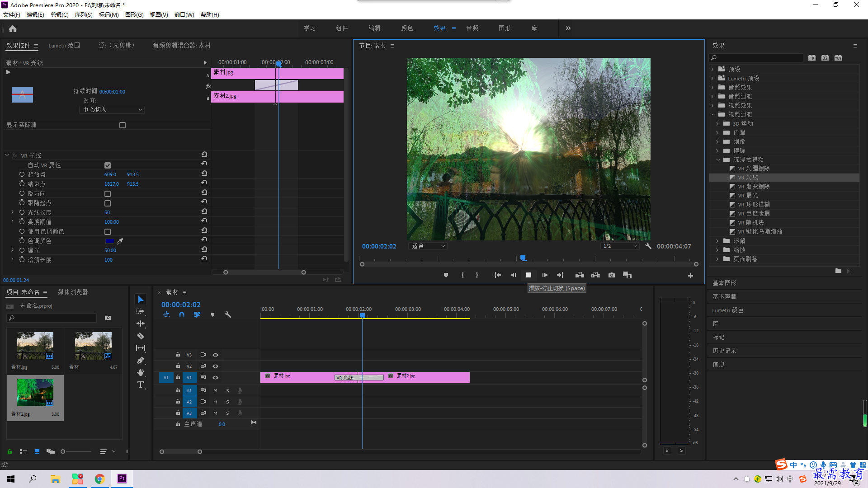Click Go to In point button
This screenshot has width=868, height=488.
tap(497, 275)
